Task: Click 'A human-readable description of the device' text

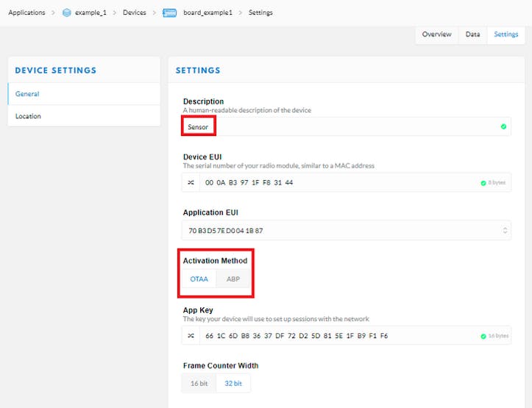Action: point(247,110)
